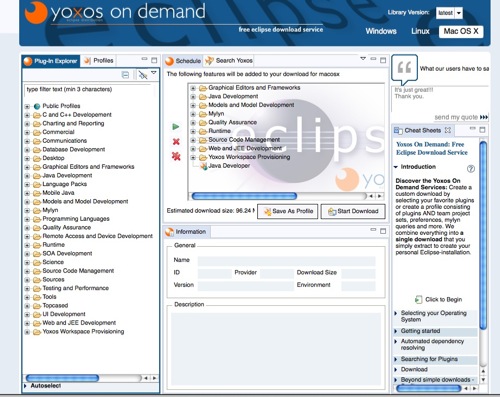Click the Desktop folder icon
The height and width of the screenshot is (397, 500).
click(37, 158)
